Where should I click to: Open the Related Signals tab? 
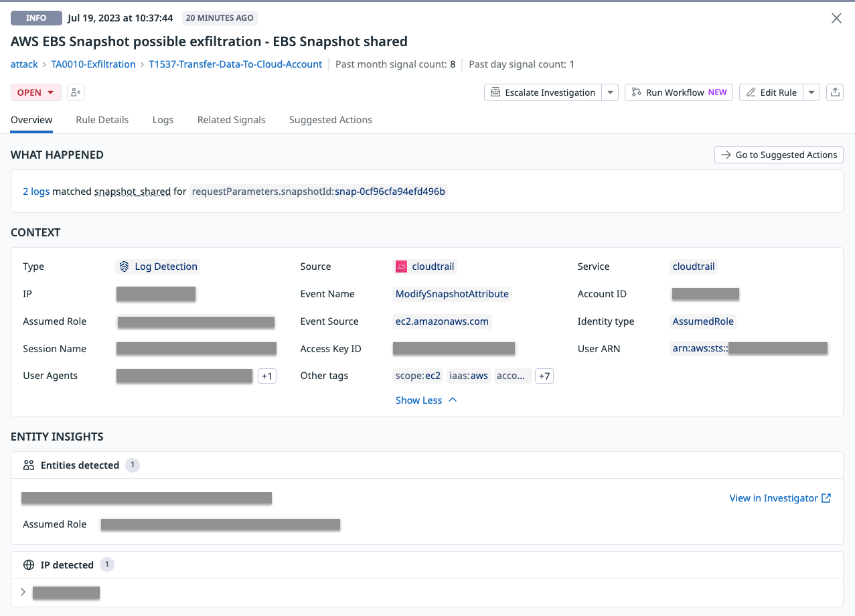click(231, 120)
